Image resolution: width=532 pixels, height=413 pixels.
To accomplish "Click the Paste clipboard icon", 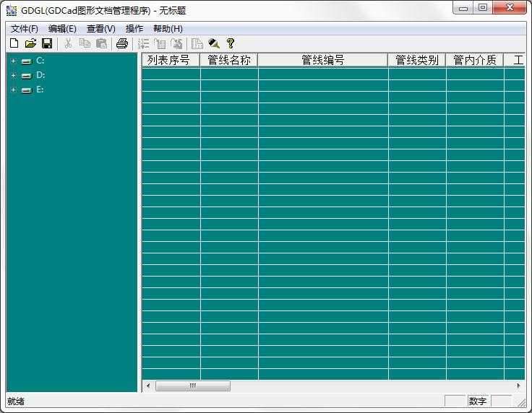I will tap(101, 43).
